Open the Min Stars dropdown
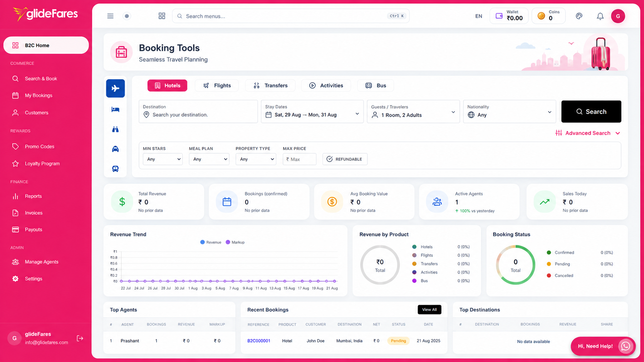This screenshot has width=644, height=362. (163, 159)
